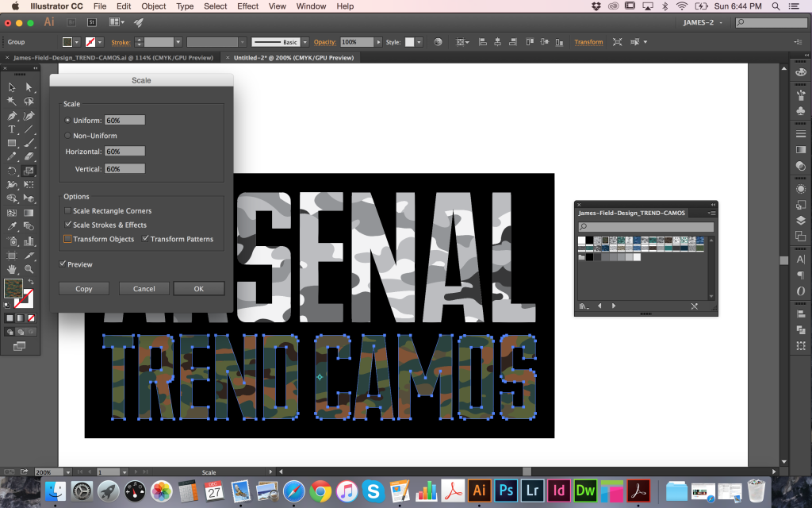Uncheck Transform Patterns checkbox
The width and height of the screenshot is (812, 508).
tap(146, 239)
